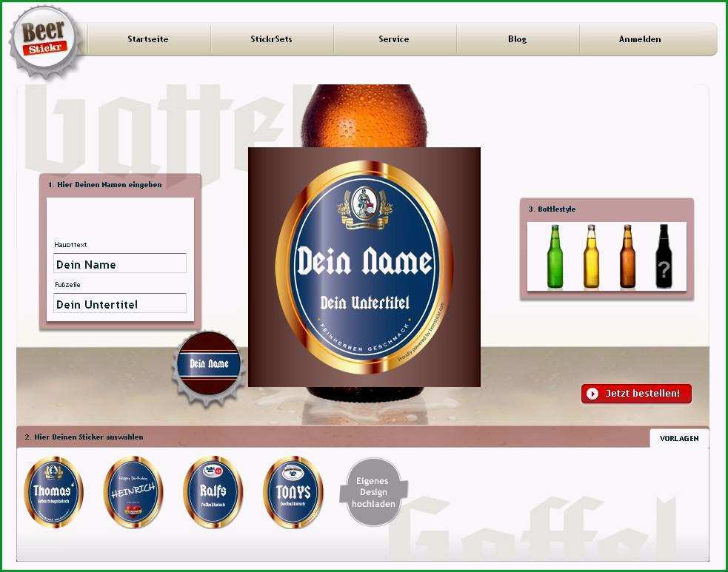Click the Dein Name bottle cap preview
The image size is (728, 572).
pyautogui.click(x=208, y=363)
